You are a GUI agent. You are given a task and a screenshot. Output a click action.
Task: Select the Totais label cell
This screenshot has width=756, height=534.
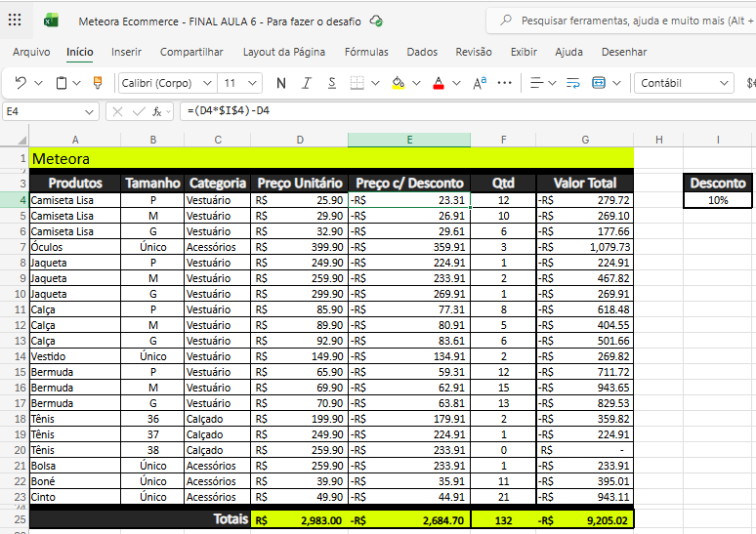(140, 519)
